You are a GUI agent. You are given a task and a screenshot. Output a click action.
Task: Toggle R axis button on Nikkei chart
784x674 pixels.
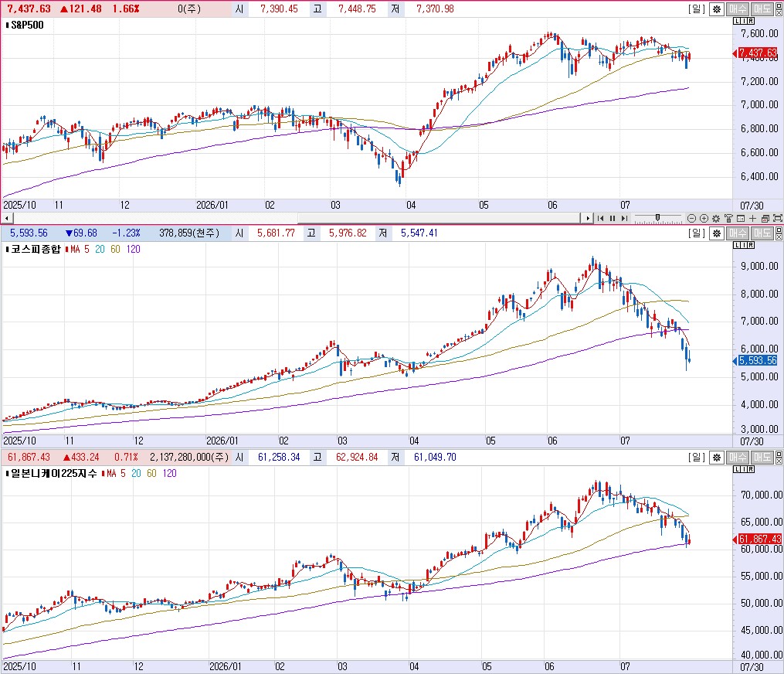pos(751,469)
